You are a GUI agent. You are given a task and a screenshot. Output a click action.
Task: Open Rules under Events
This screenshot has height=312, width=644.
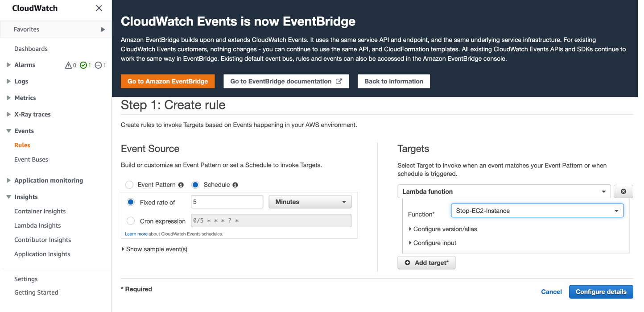(22, 145)
